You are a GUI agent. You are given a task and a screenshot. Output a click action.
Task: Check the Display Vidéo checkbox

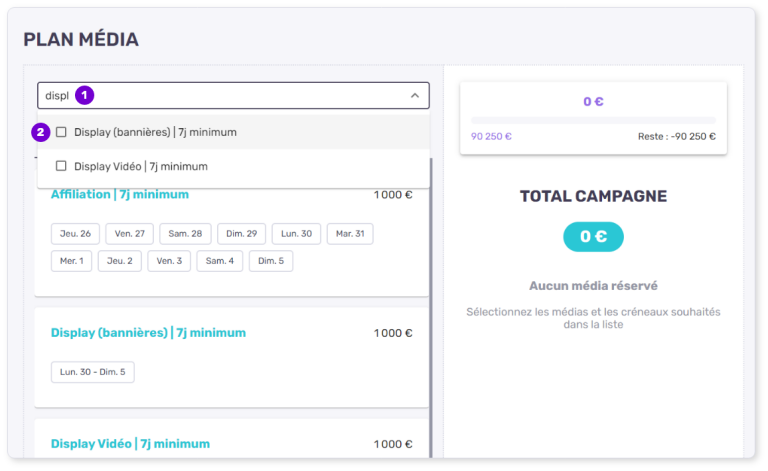click(x=62, y=166)
